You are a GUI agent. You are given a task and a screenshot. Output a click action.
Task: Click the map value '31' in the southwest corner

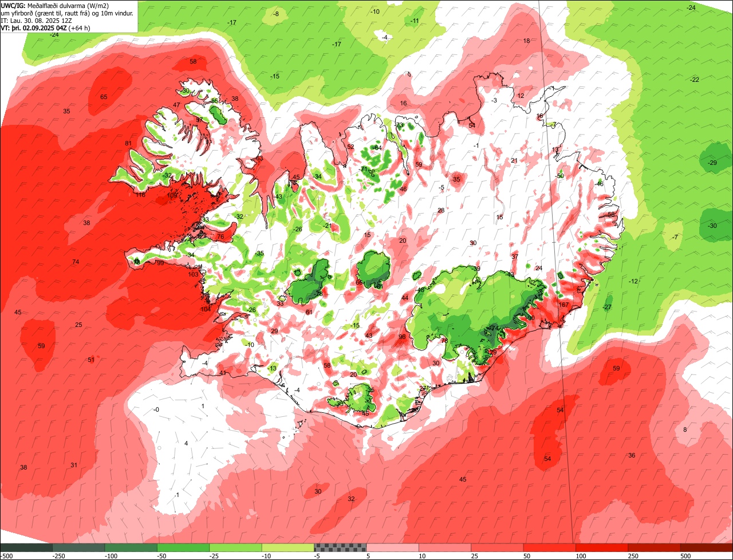(x=74, y=465)
